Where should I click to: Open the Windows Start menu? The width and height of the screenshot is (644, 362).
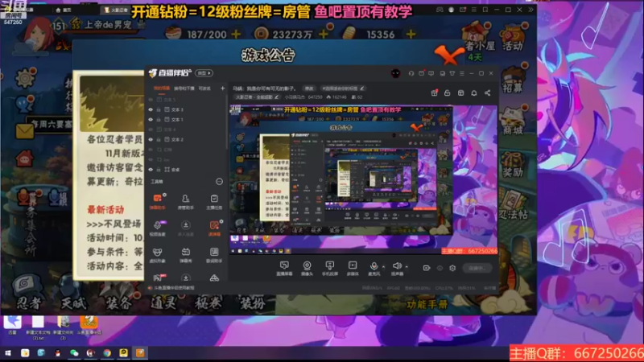tap(7, 353)
